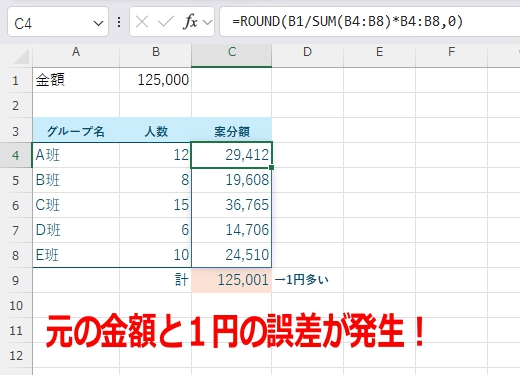This screenshot has width=520, height=375.
Task: Click the cell showing 14,706
Action: point(232,230)
